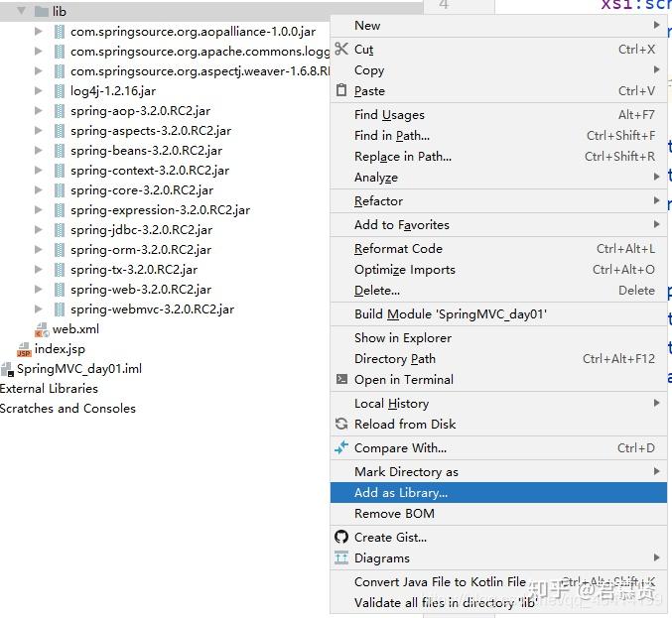Select Mark Directory as option

[x=406, y=471]
